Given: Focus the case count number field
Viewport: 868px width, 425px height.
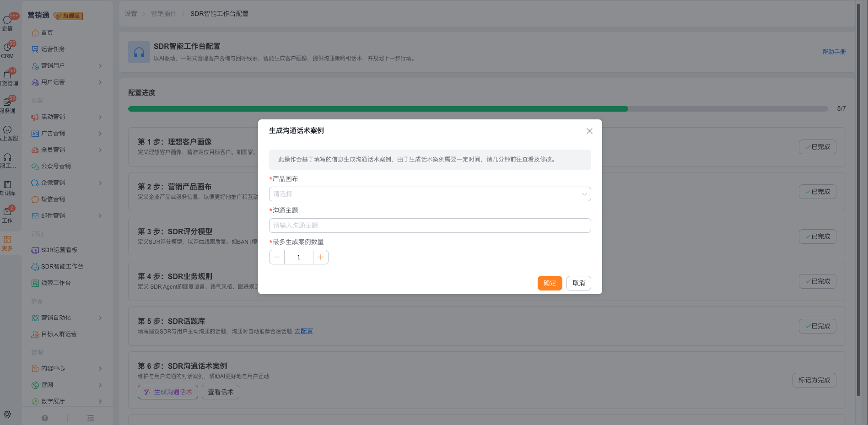Looking at the screenshot, I should tap(299, 257).
